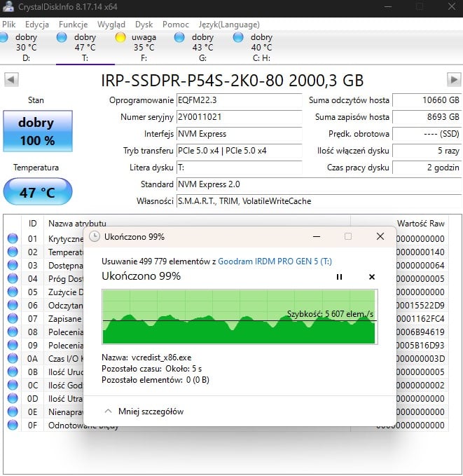The width and height of the screenshot is (463, 476).
Task: Click the Prędk. obrotowa value ---- (SSD)
Action: (x=427, y=134)
